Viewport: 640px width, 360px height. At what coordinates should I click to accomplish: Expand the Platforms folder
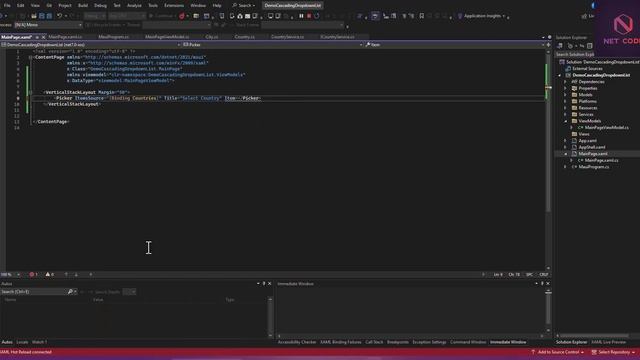coord(565,101)
